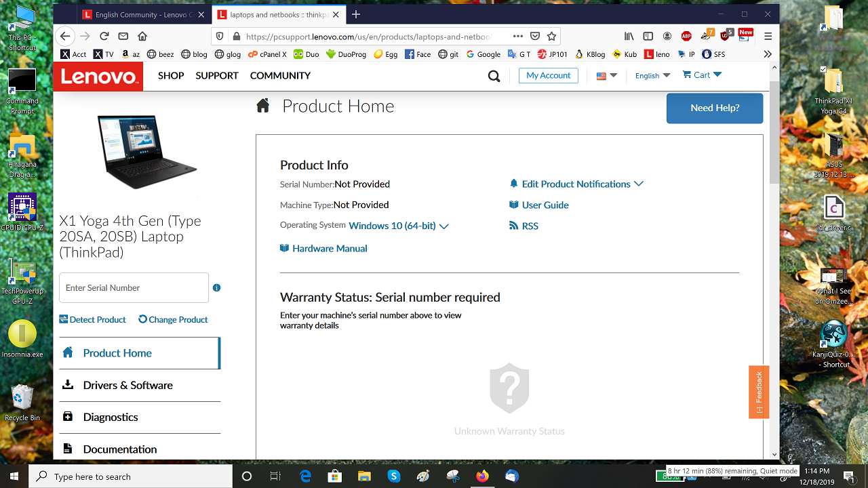Open Thunderbird from the taskbar
The width and height of the screenshot is (868, 488).
(512, 476)
